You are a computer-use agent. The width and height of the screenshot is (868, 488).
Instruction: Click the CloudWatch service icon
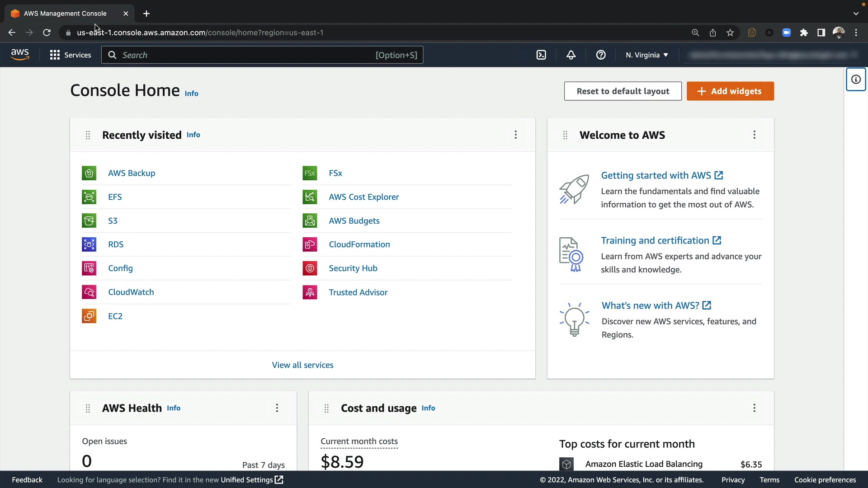pos(89,292)
